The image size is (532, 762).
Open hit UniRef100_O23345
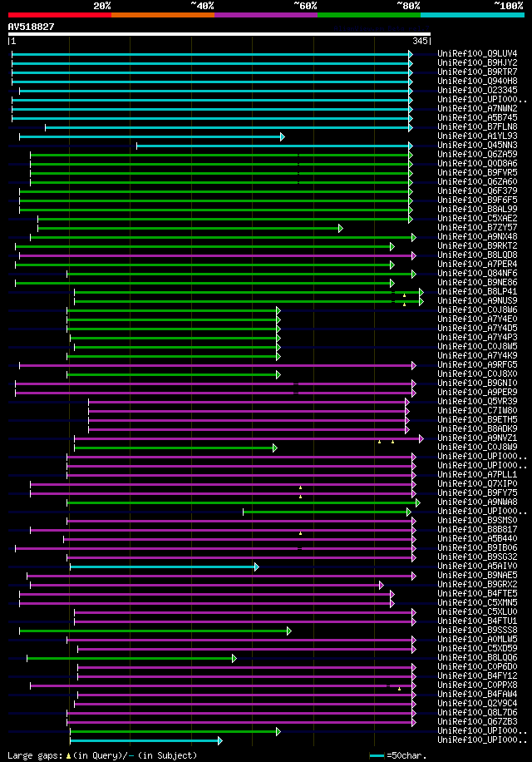(x=477, y=90)
